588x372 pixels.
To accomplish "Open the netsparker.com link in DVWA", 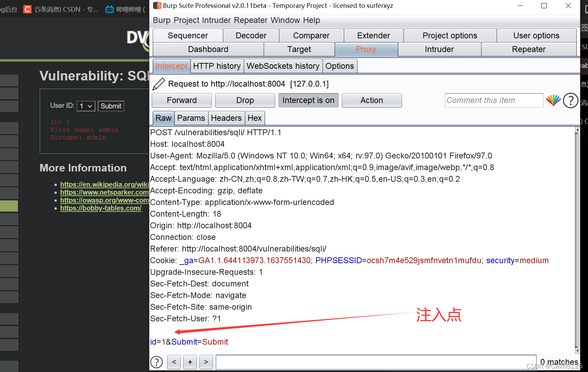I will pos(104,192).
